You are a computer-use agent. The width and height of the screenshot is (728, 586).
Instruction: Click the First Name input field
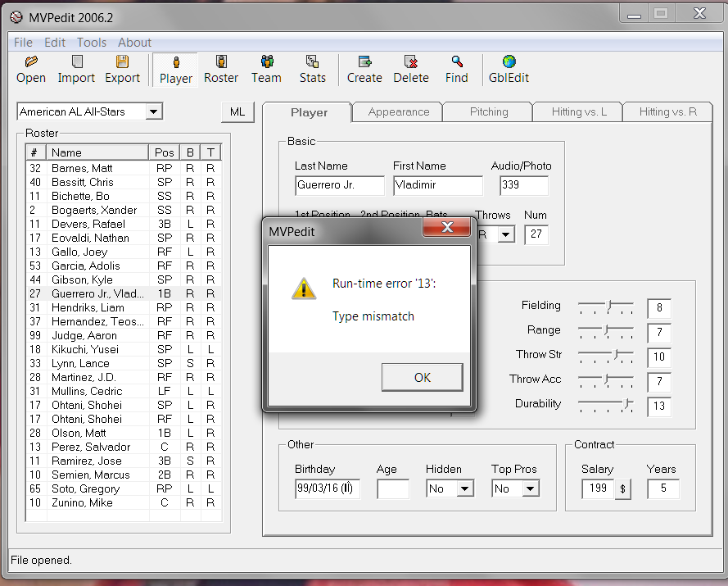438,185
